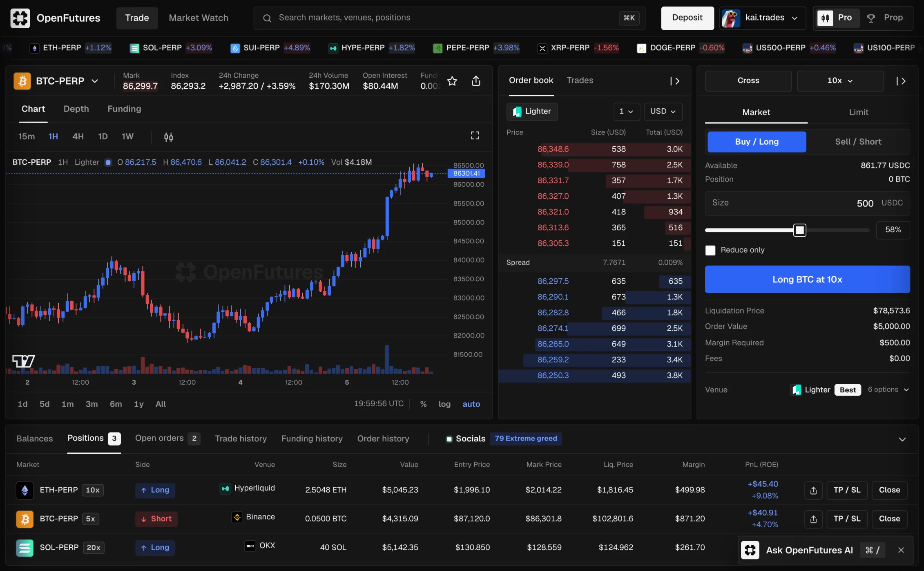Click the SOL-PERP ticker icon
The image size is (924, 571).
tap(134, 48)
